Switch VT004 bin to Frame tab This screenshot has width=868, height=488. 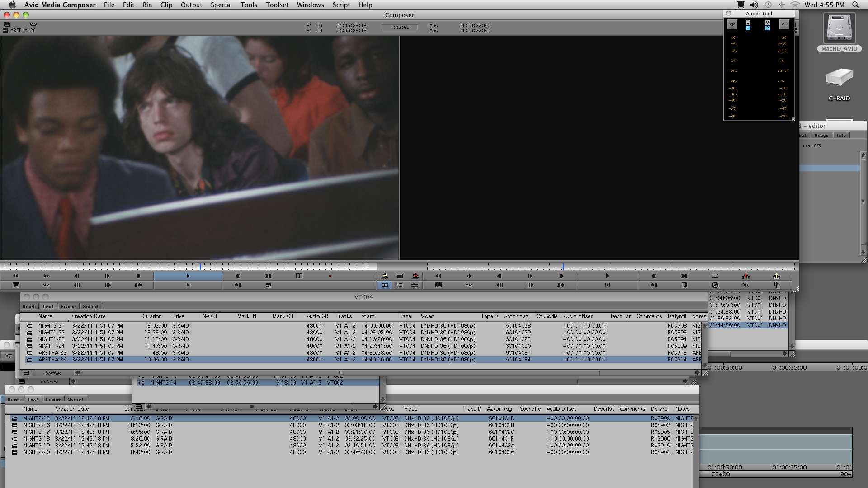click(68, 306)
